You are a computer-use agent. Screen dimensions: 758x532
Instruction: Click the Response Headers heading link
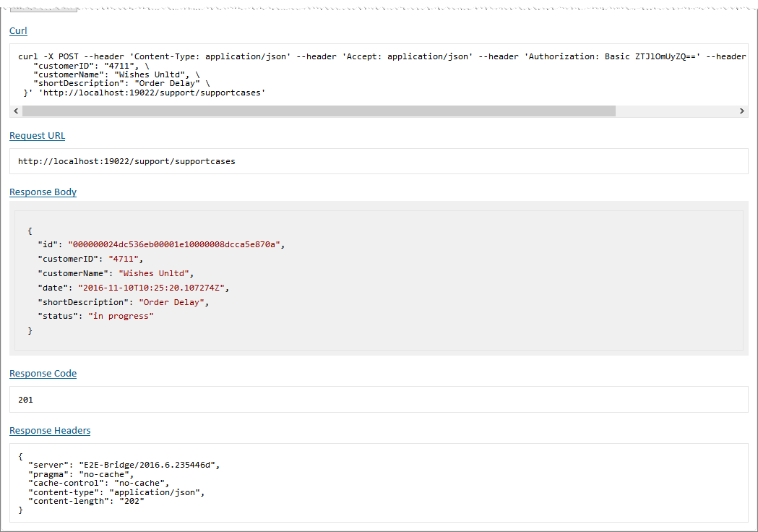click(x=50, y=431)
